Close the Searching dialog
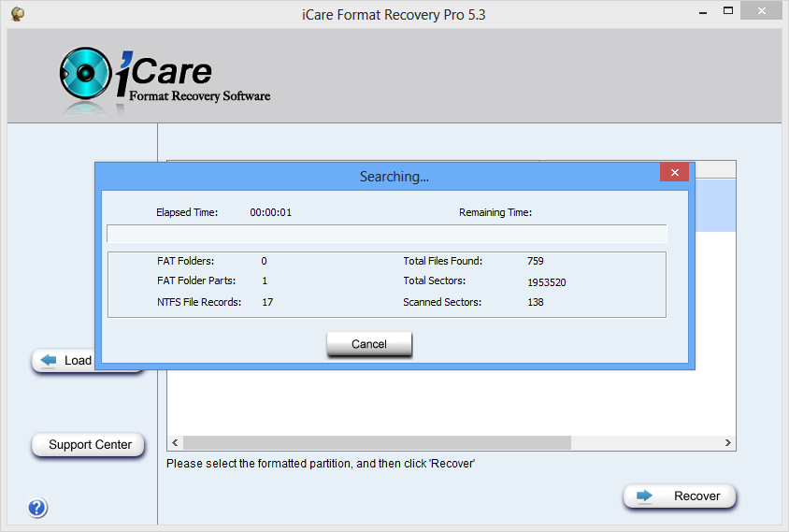The height and width of the screenshot is (532, 789). click(674, 173)
